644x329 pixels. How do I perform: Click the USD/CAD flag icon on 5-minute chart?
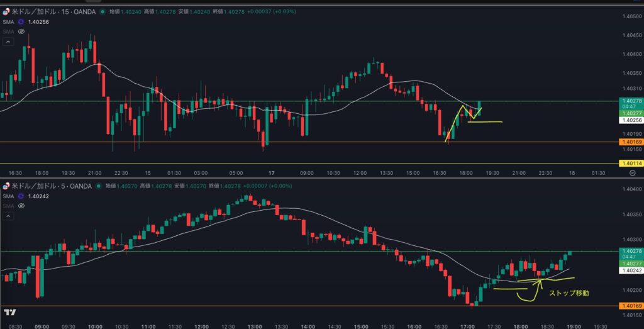(x=6, y=186)
